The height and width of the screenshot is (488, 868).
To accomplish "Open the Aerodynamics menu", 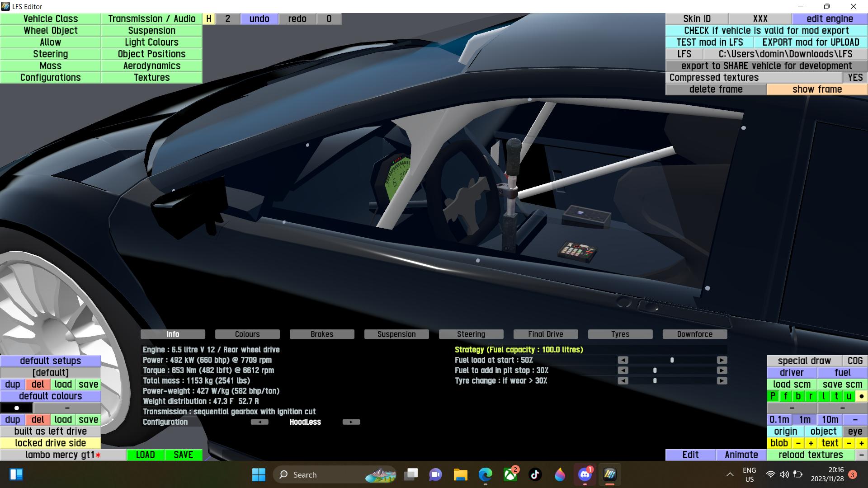I will [151, 66].
